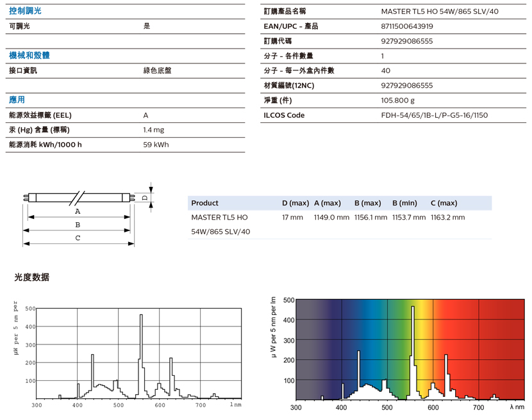
Task: Select dimension label C in the lamp drawing
Action: tap(78, 238)
